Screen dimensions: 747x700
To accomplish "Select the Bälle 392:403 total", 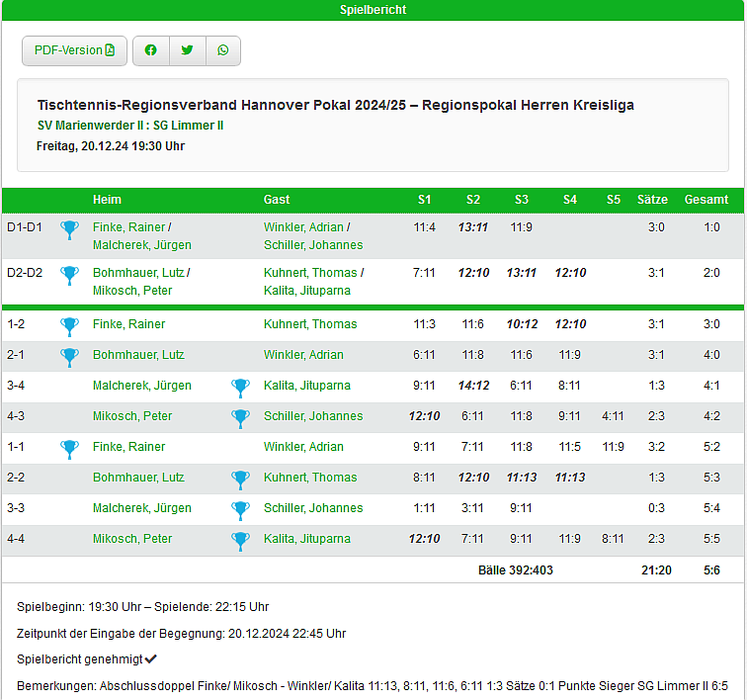I will coord(516,570).
